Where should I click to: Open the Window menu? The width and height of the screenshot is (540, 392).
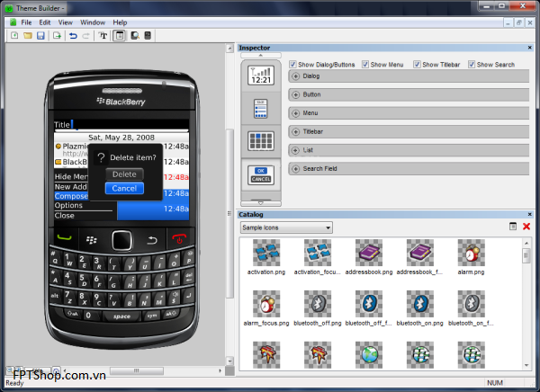pyautogui.click(x=93, y=22)
